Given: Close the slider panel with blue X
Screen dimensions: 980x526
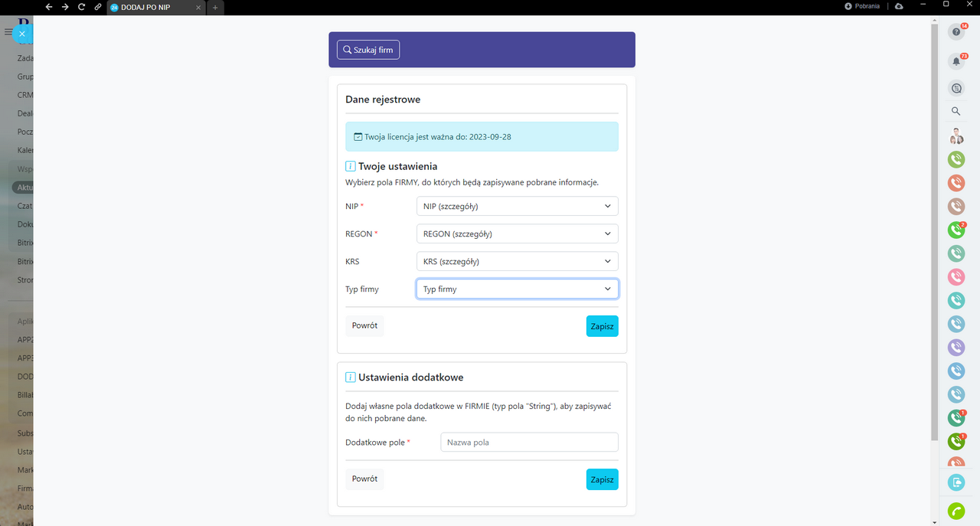Looking at the screenshot, I should (22, 34).
